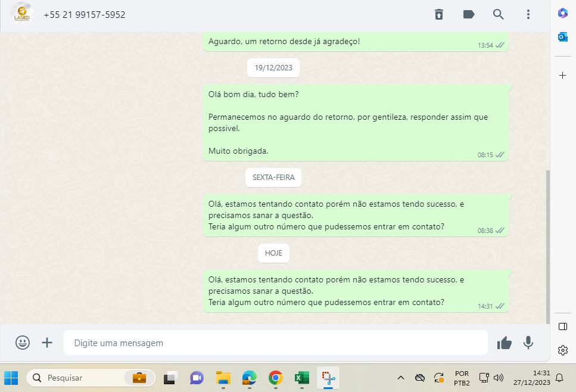Open network status in system tray
This screenshot has height=392, width=576.
point(484,378)
